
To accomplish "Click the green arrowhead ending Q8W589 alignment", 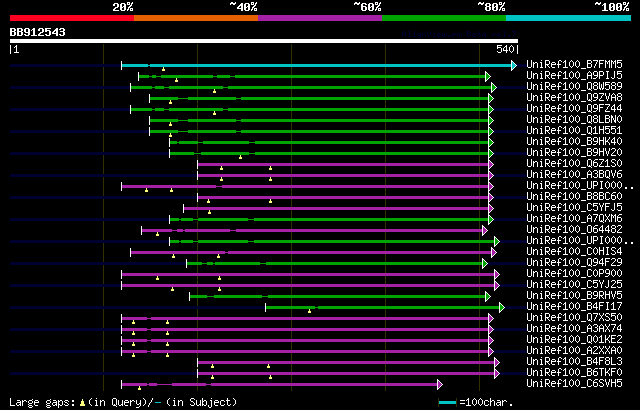I will tap(494, 87).
